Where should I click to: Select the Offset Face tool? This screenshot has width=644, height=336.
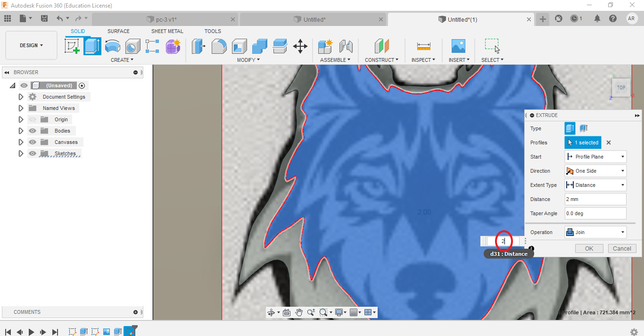coord(280,46)
